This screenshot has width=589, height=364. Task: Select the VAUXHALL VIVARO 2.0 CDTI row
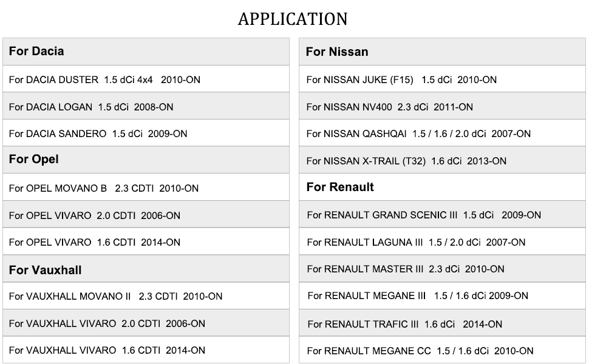click(x=107, y=323)
